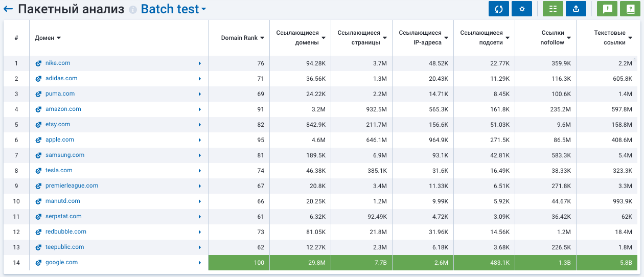This screenshot has height=277, width=644.
Task: Sort by Ссылки nofollow column
Action: coord(556,38)
